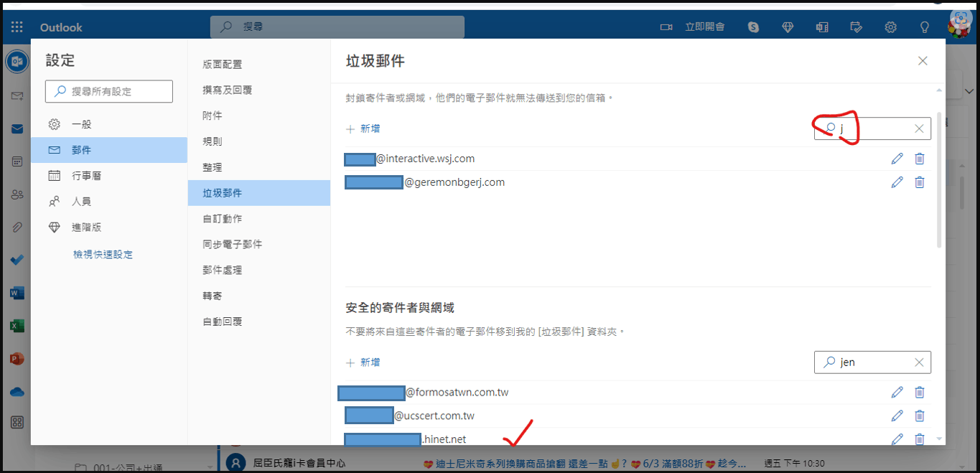
Task: Launch Excel from the left sidebar
Action: click(16, 325)
